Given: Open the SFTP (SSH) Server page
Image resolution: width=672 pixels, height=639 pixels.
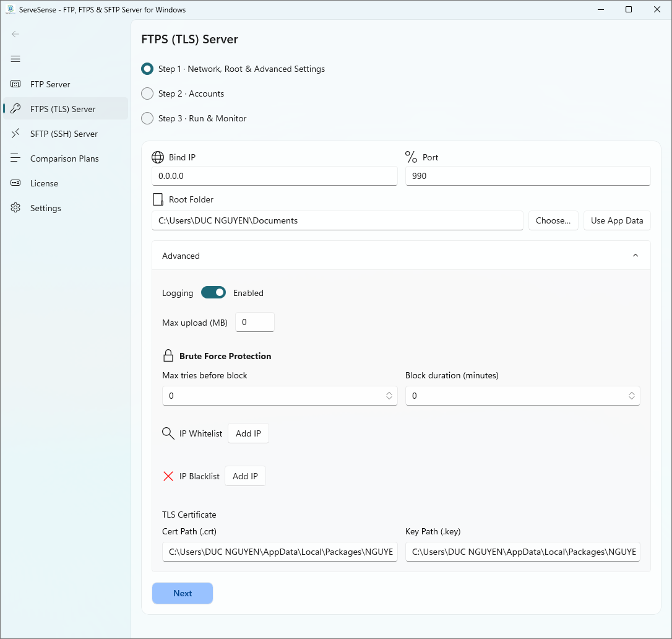Looking at the screenshot, I should 66,134.
